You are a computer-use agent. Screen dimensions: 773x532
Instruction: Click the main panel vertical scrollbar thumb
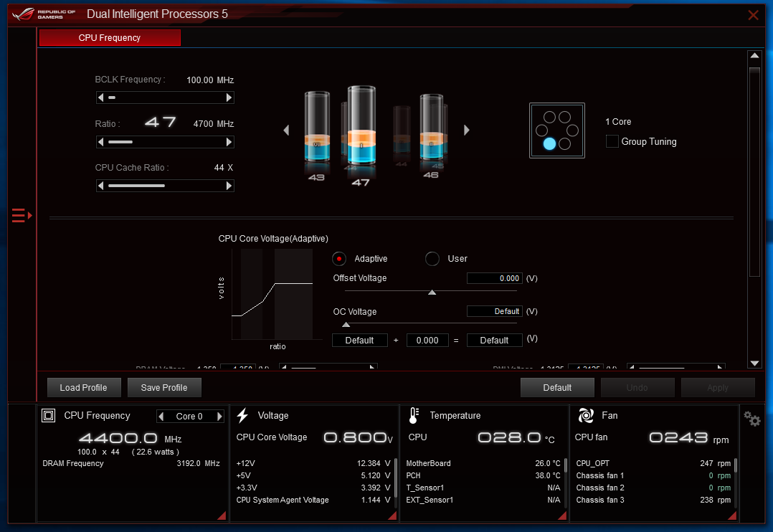(754, 171)
